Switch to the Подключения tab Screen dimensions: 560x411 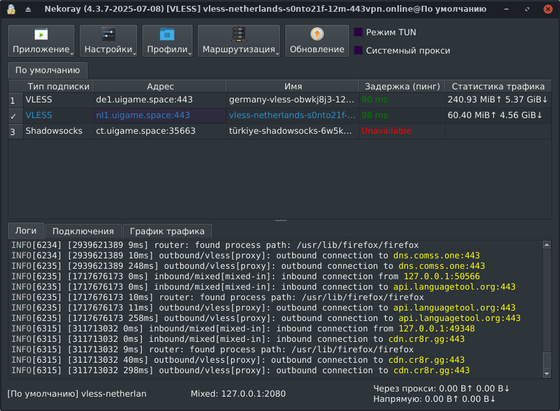point(83,231)
